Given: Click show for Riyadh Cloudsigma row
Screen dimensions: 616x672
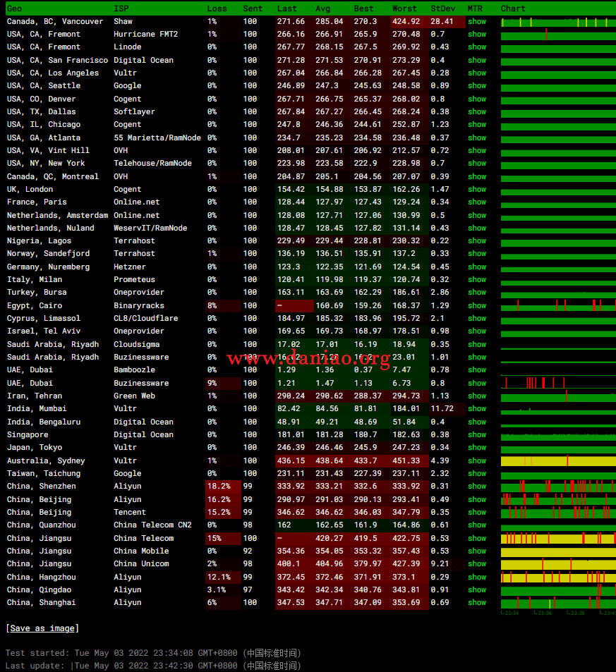Looking at the screenshot, I should [x=477, y=345].
